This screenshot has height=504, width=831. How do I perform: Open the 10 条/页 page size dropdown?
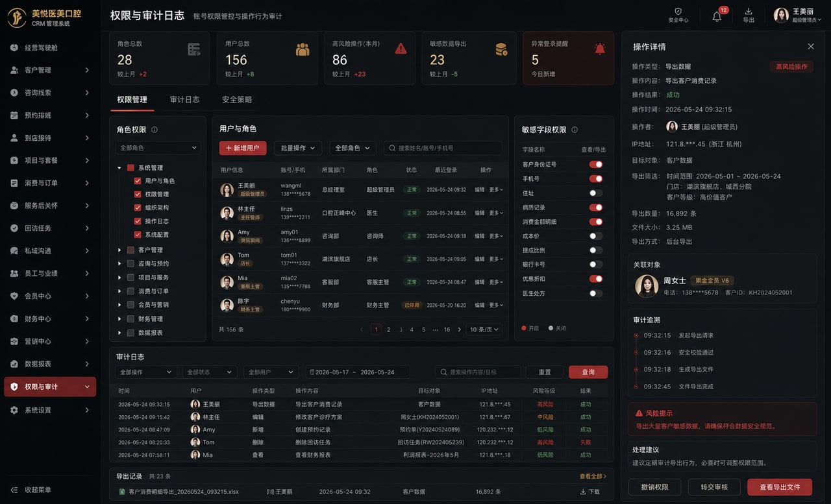484,330
